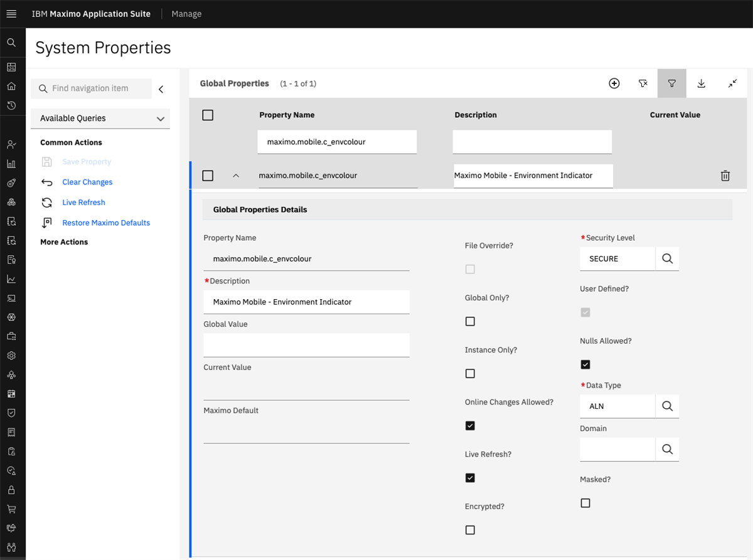Open the gear configuration module in the left rail

pyautogui.click(x=11, y=356)
